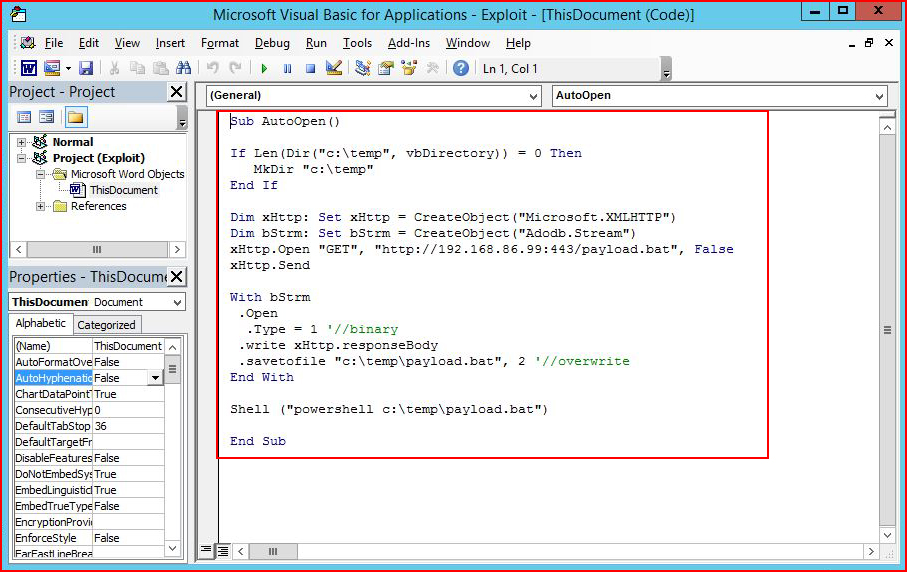Viewport: 907px width, 572px height.
Task: Collapse Microsoft Word Objects folder
Action: (40, 174)
